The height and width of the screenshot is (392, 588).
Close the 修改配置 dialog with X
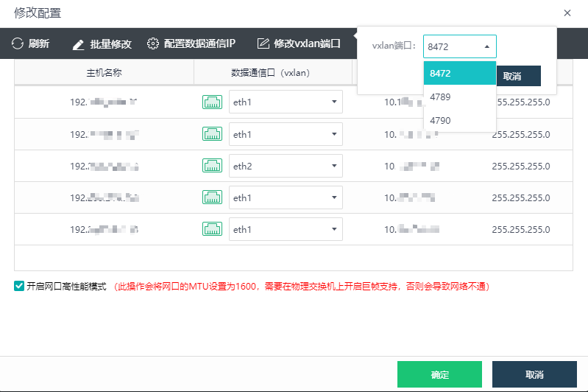point(567,13)
